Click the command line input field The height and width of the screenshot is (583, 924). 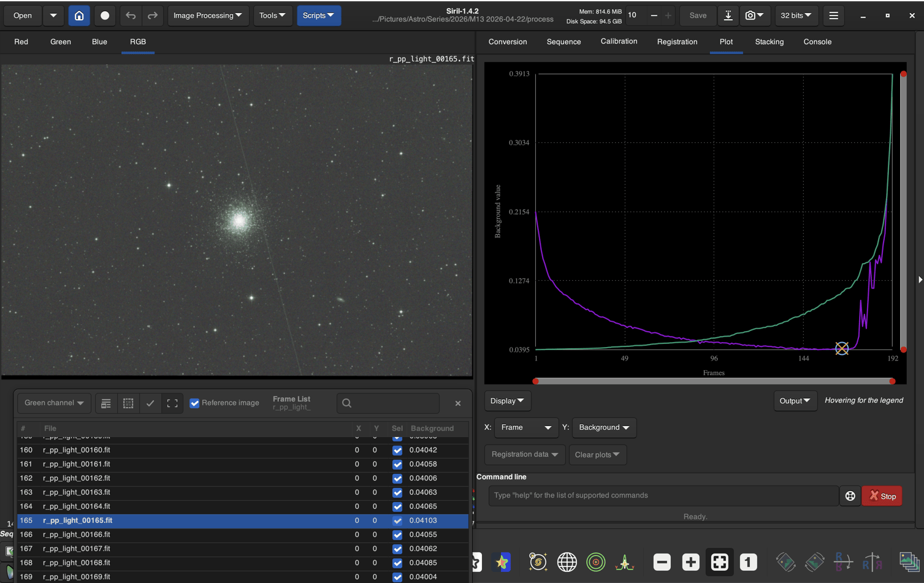[x=663, y=495]
